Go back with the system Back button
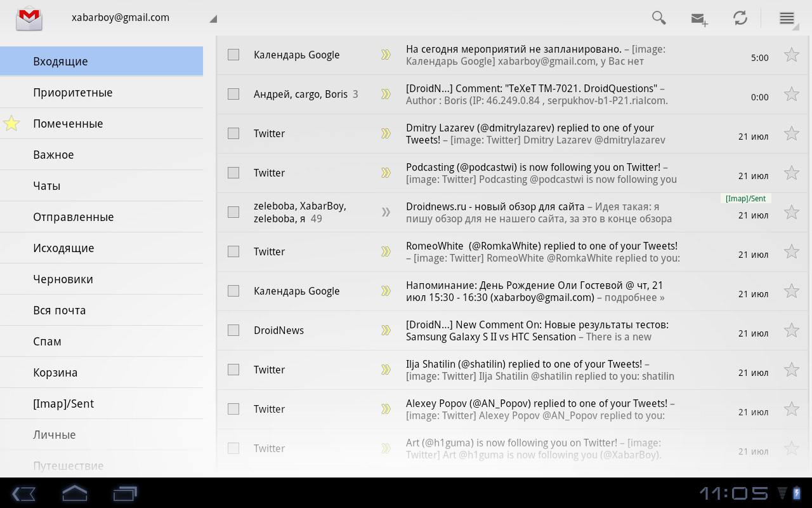This screenshot has width=812, height=508. click(x=23, y=493)
